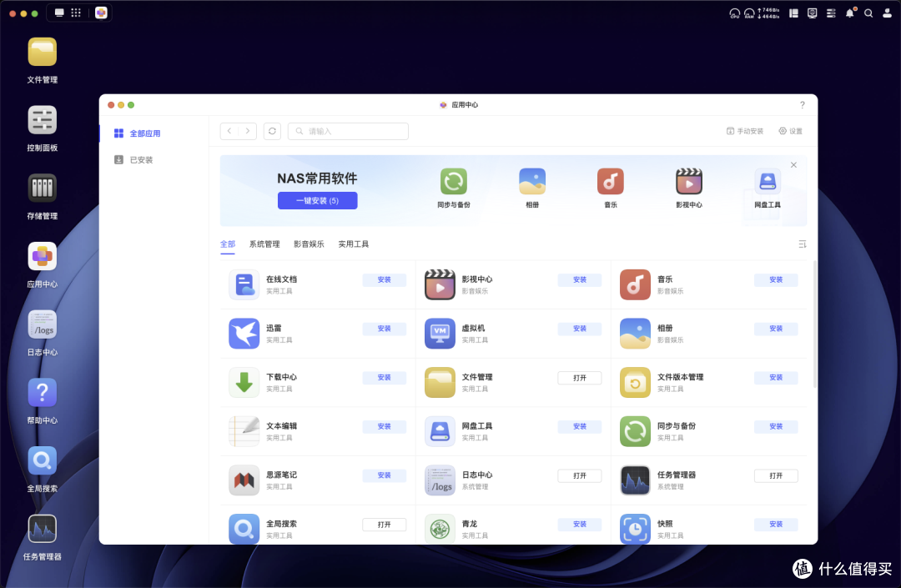Open the notification bell in the top bar
This screenshot has width=901, height=588.
click(850, 13)
